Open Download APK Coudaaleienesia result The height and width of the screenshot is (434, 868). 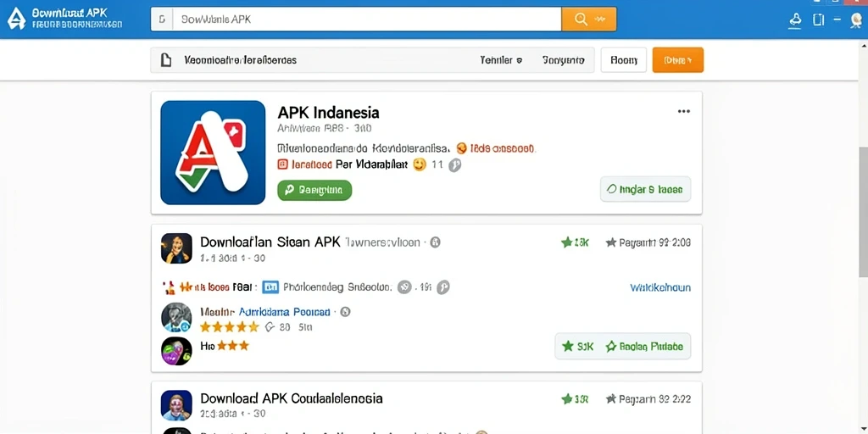click(x=292, y=398)
